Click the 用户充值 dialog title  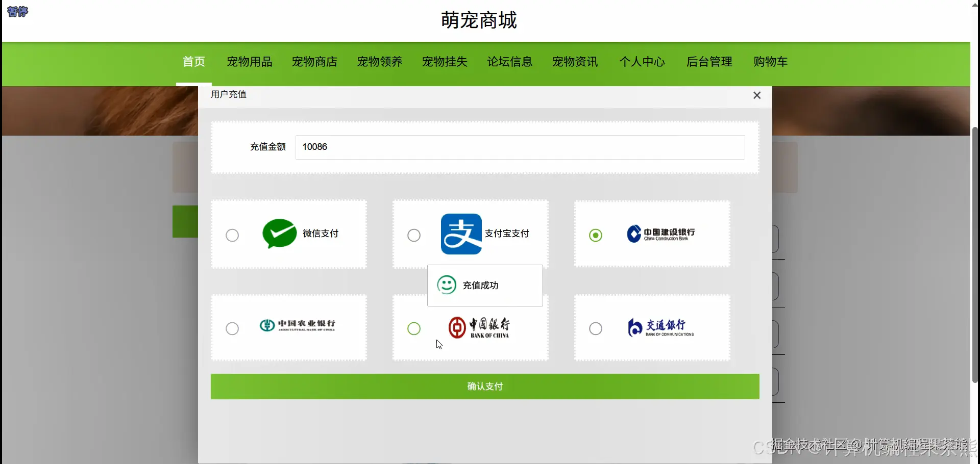[229, 94]
